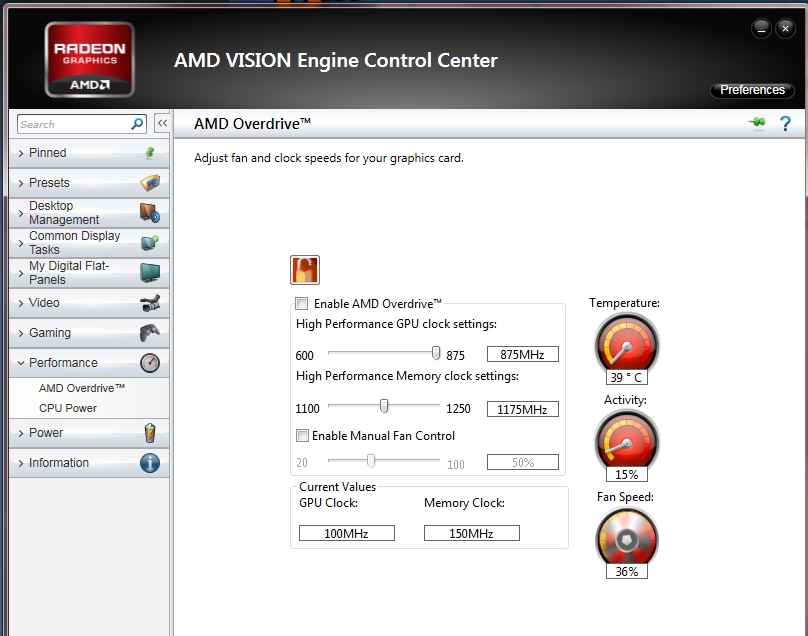Tick Enable Manual Fan Control checkbox
The image size is (808, 636).
[302, 436]
